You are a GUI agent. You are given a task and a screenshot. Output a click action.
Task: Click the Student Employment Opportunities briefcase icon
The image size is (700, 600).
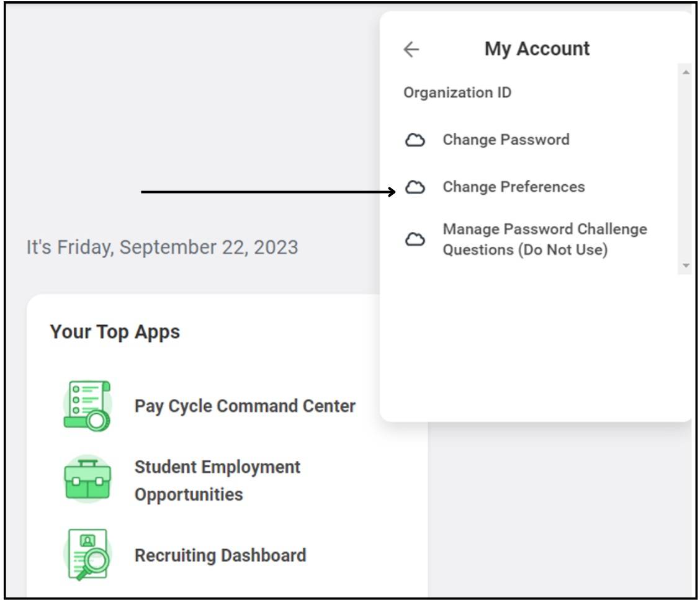87,480
